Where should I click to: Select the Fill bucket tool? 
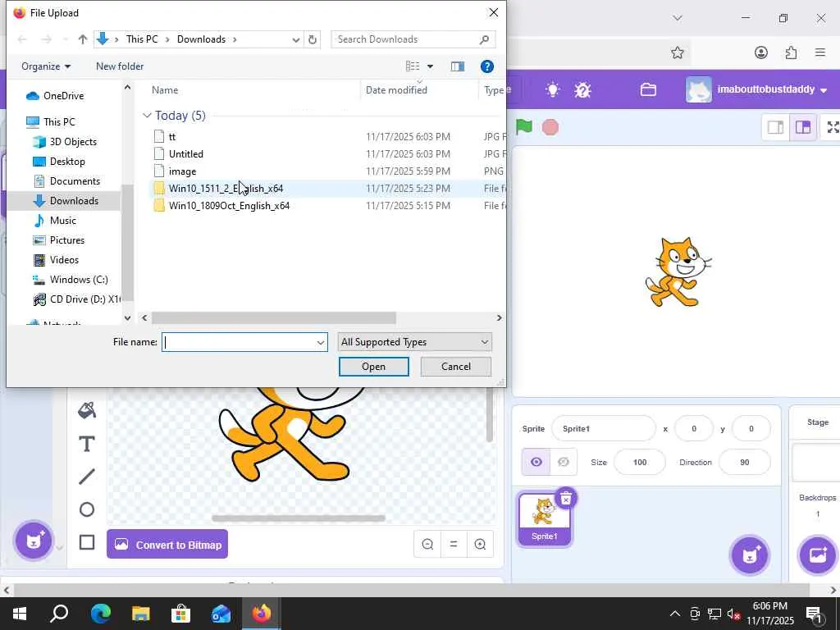click(x=87, y=411)
